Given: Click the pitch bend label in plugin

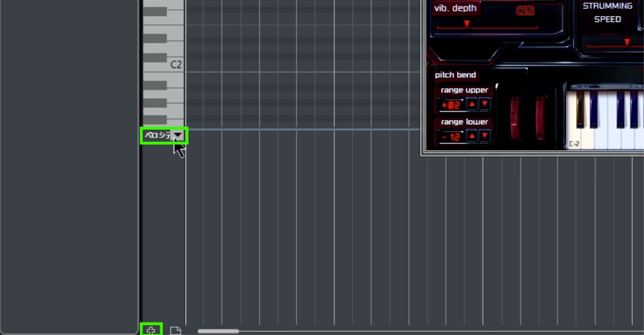Looking at the screenshot, I should [x=455, y=75].
